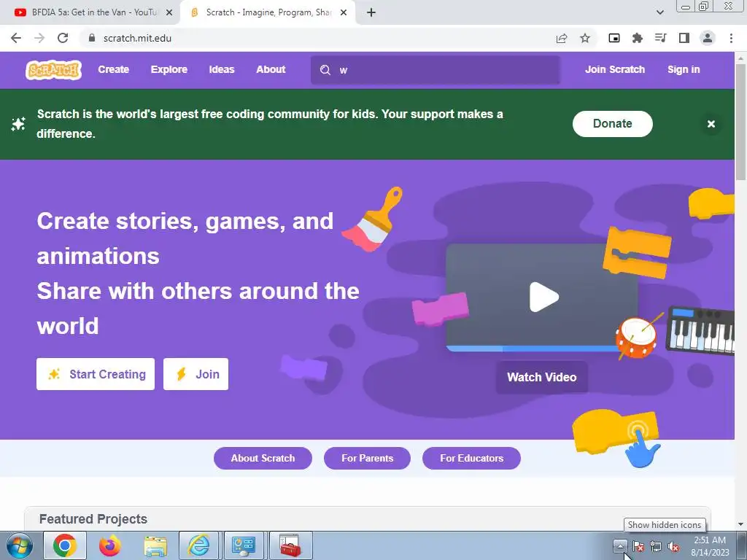Open Internet Explorer from taskbar
Viewport: 747px width, 560px height.
pos(199,545)
